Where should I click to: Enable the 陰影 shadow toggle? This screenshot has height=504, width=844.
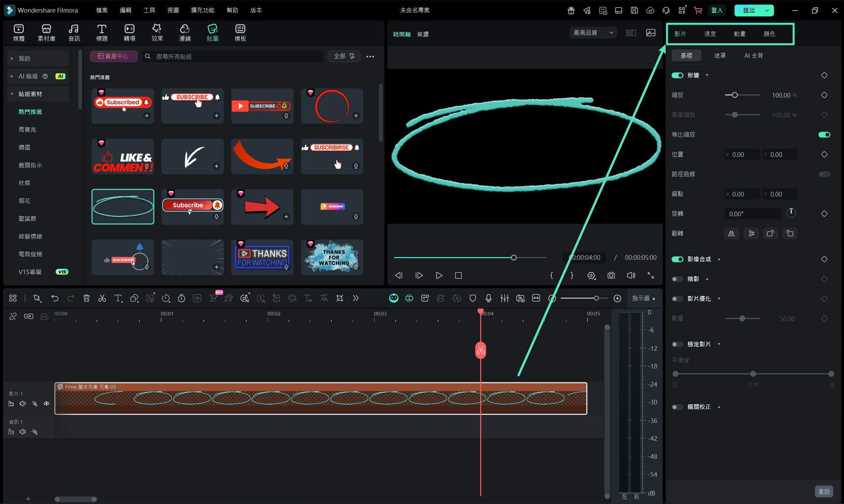click(677, 279)
